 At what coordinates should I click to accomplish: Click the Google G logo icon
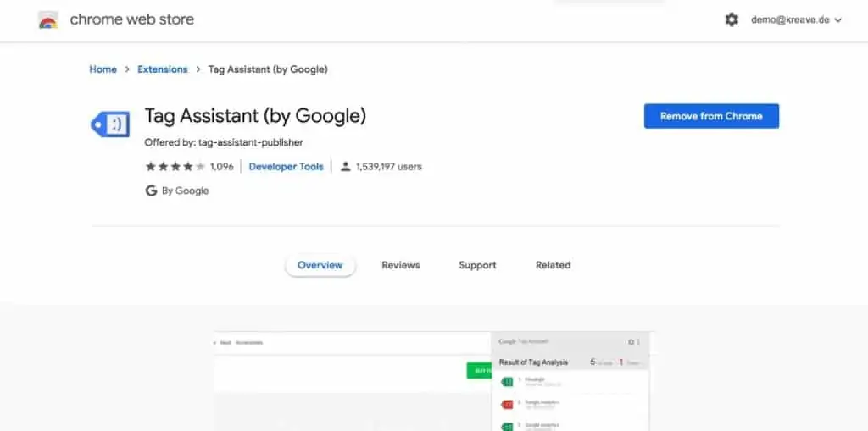click(151, 191)
